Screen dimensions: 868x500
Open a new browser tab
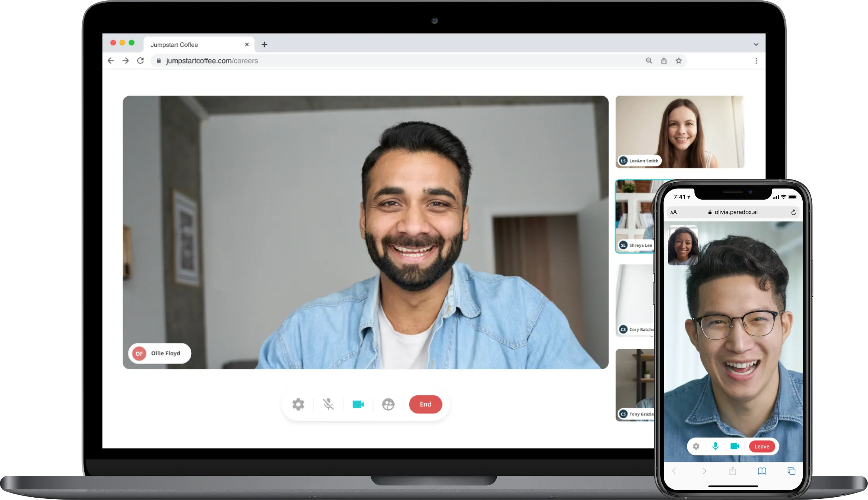pos(264,44)
